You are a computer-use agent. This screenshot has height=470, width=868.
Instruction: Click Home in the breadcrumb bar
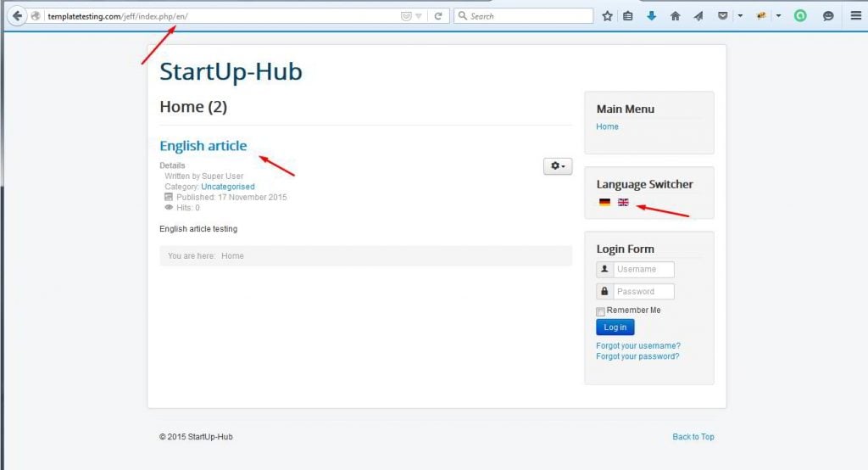pyautogui.click(x=232, y=256)
